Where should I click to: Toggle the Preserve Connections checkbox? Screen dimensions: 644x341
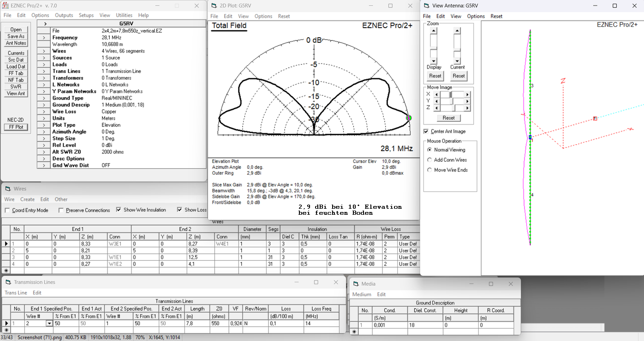point(61,211)
